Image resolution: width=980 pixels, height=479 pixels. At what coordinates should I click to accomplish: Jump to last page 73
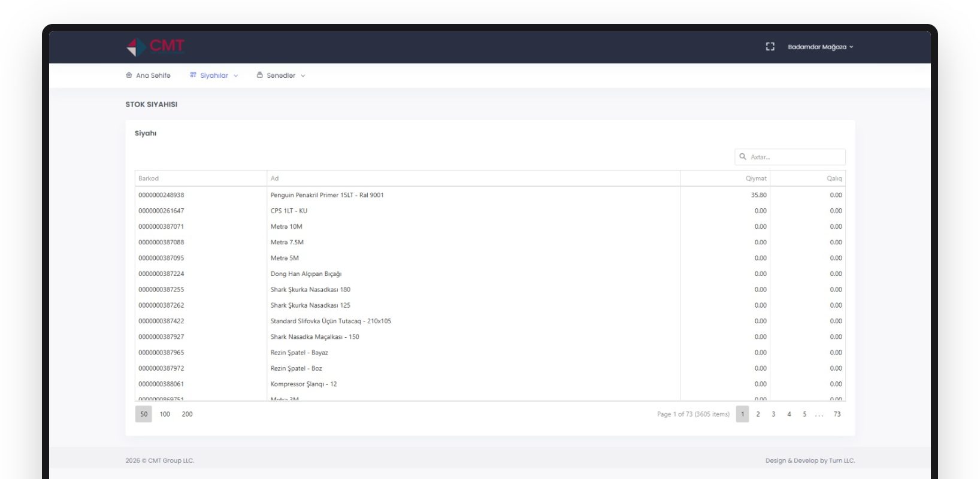[837, 414]
